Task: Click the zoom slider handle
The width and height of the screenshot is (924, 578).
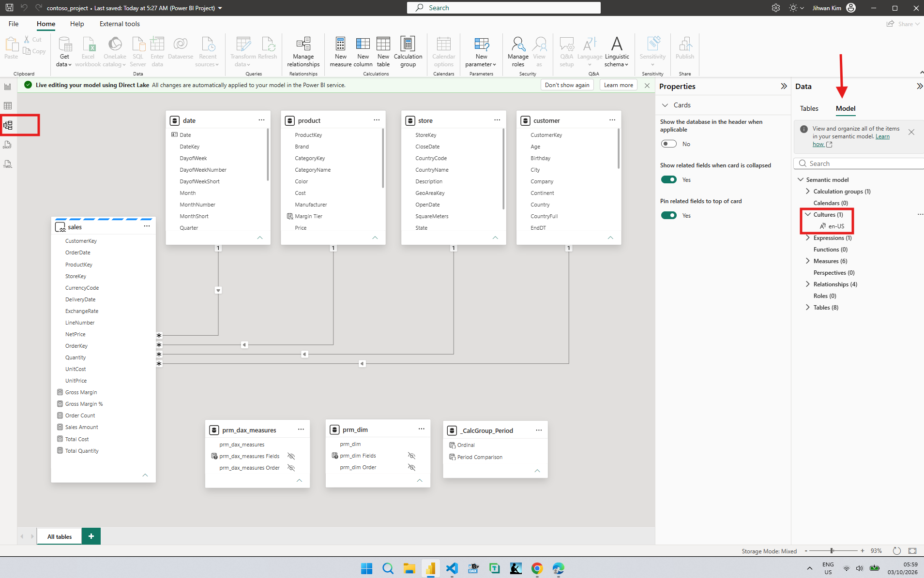Action: (x=832, y=551)
